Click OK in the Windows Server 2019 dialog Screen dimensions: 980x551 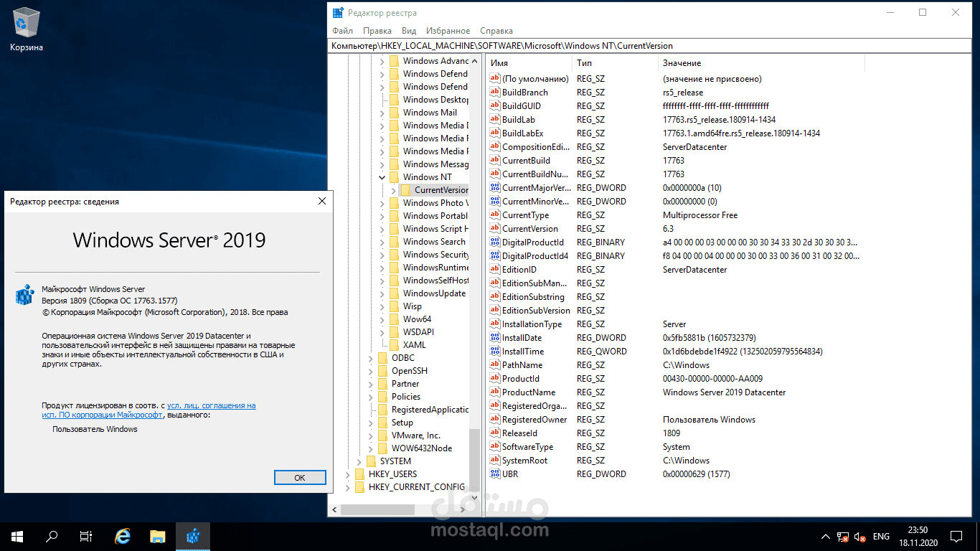pyautogui.click(x=300, y=477)
